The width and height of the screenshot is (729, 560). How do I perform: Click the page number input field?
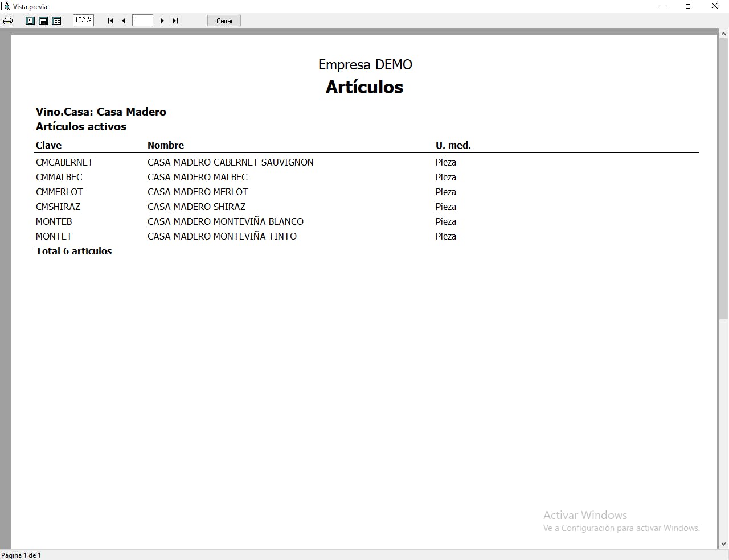pos(142,20)
